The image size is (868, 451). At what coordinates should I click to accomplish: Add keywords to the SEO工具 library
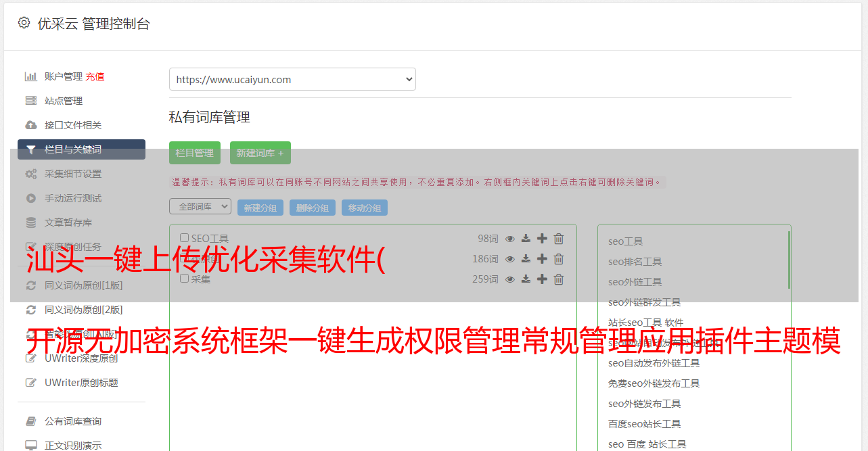pos(542,238)
